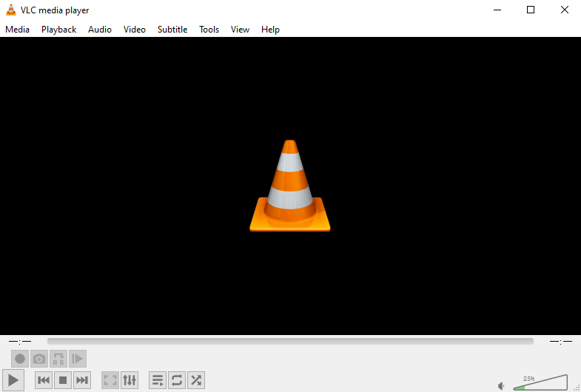Click the VLC cone icon in title bar

click(x=11, y=10)
